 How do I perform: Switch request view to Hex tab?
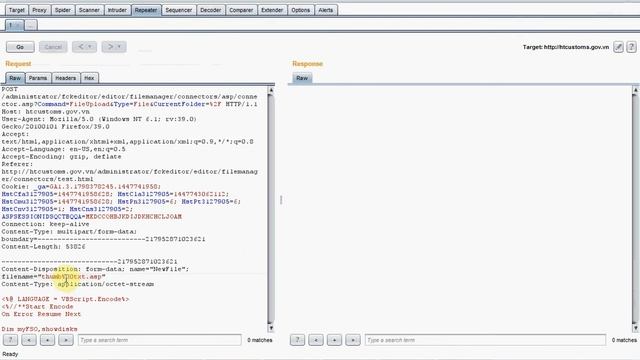pyautogui.click(x=89, y=78)
